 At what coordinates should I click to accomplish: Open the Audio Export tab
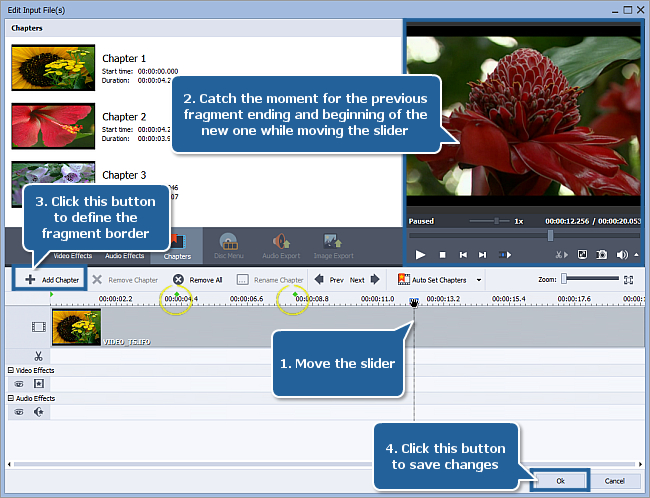coord(281,247)
